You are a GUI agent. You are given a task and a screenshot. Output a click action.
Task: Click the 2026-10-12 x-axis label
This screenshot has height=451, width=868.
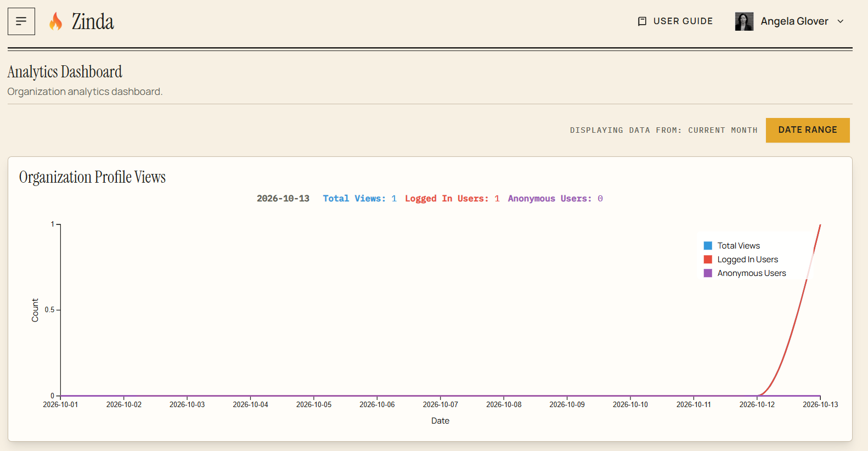(757, 405)
